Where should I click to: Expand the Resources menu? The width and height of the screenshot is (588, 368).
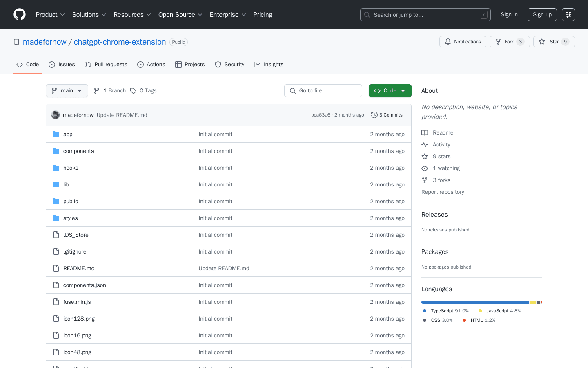(x=132, y=15)
